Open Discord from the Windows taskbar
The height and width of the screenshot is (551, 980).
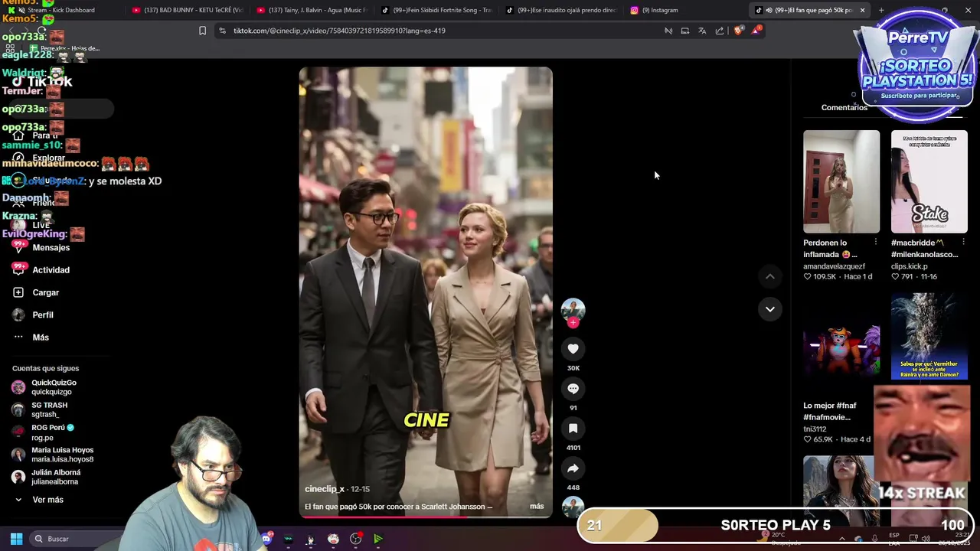tap(266, 539)
